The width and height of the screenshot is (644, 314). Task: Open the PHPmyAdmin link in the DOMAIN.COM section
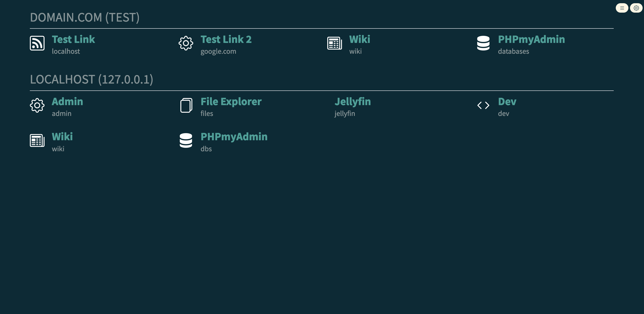tap(531, 39)
